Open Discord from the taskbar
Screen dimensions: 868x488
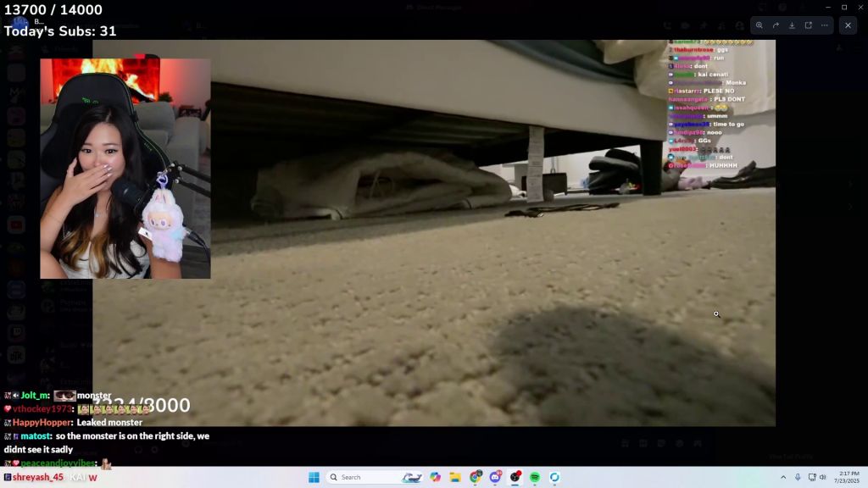495,477
